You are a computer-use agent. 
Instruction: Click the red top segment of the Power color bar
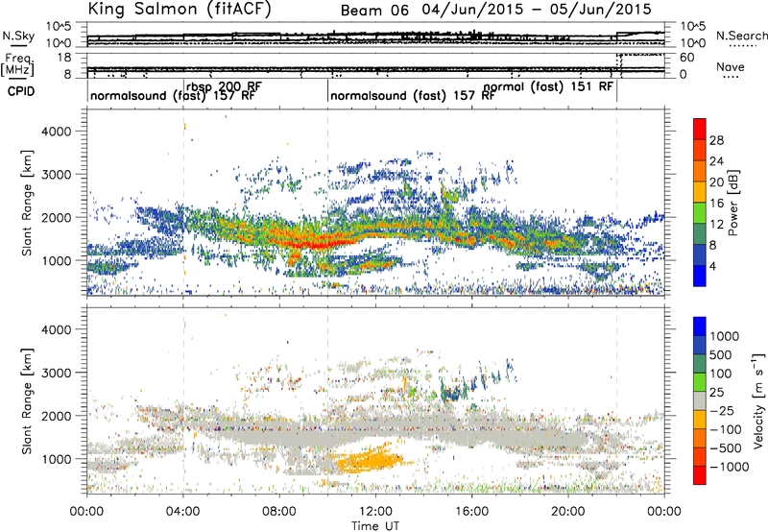(700, 129)
